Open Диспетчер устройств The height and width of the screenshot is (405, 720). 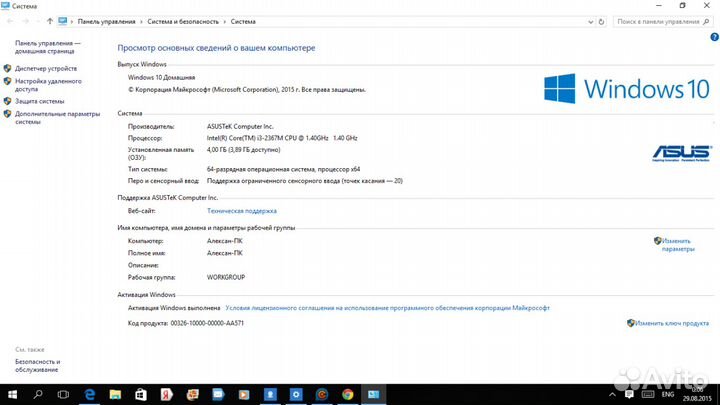coord(46,68)
